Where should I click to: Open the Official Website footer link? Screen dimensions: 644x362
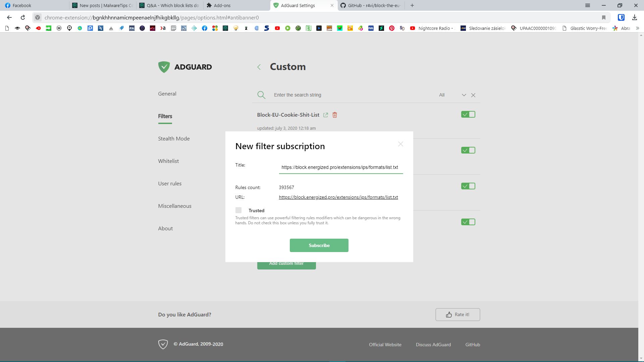[385, 345]
